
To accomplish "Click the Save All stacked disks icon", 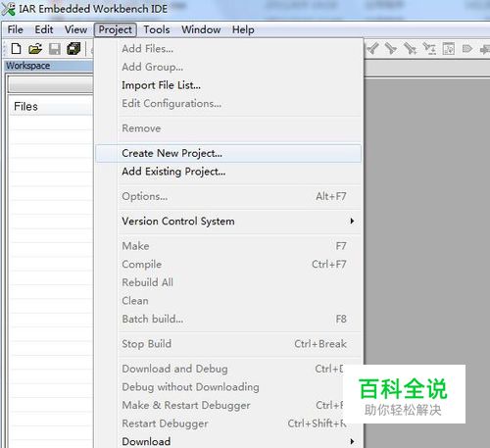I will (73, 49).
